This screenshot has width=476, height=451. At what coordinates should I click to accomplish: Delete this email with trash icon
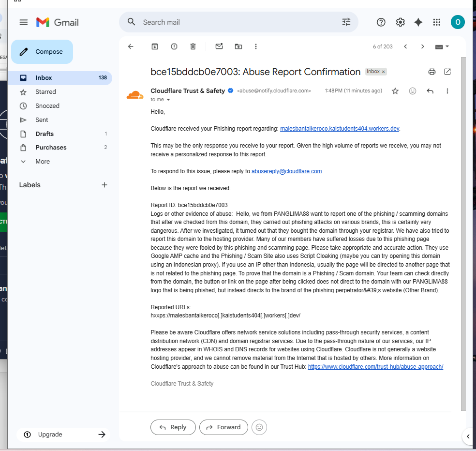(193, 46)
